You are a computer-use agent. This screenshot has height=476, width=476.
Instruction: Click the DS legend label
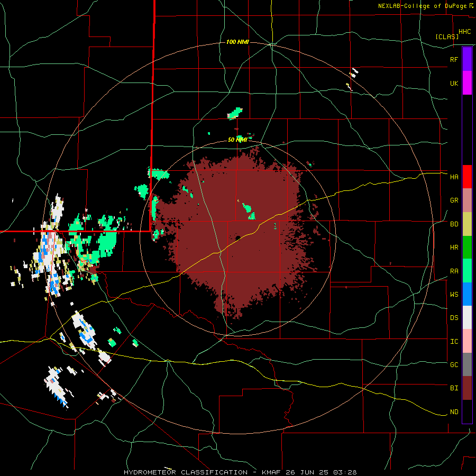tap(454, 318)
